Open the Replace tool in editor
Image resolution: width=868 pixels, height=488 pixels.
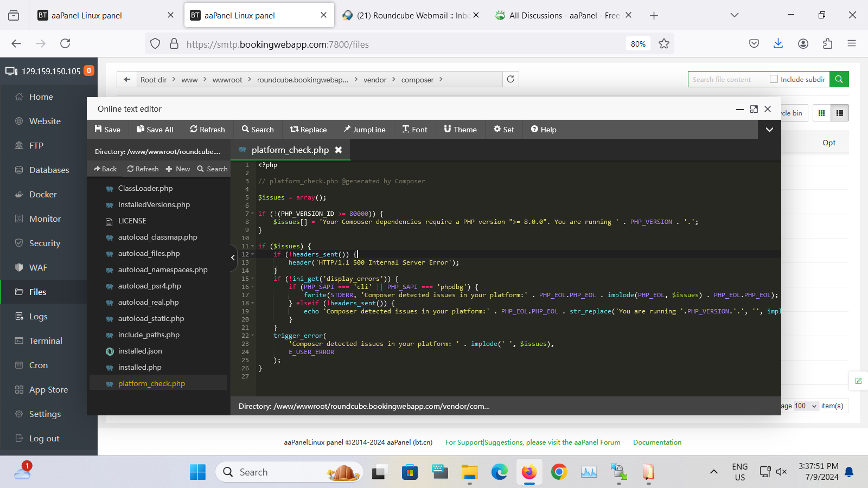tap(308, 130)
